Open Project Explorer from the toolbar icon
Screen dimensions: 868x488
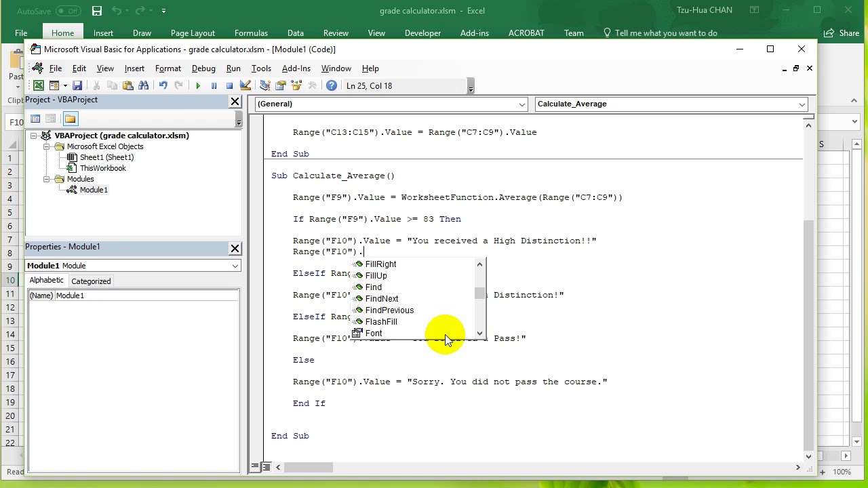tap(265, 85)
